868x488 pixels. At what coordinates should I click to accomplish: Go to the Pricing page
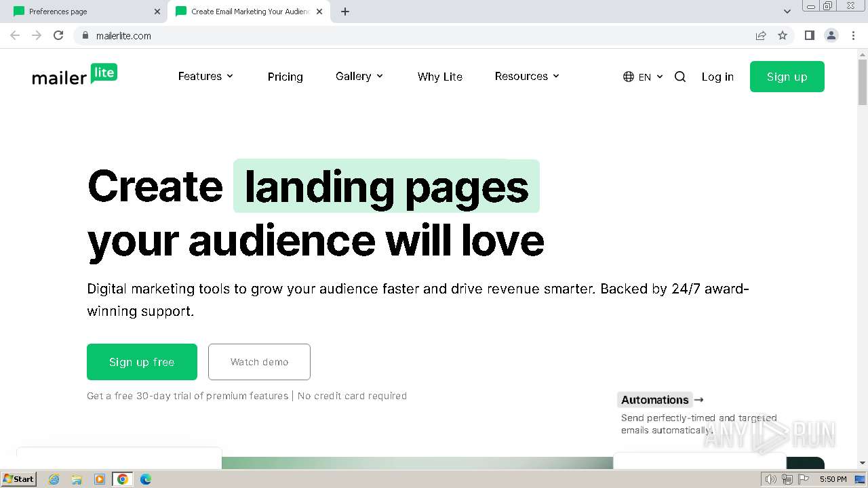[285, 77]
